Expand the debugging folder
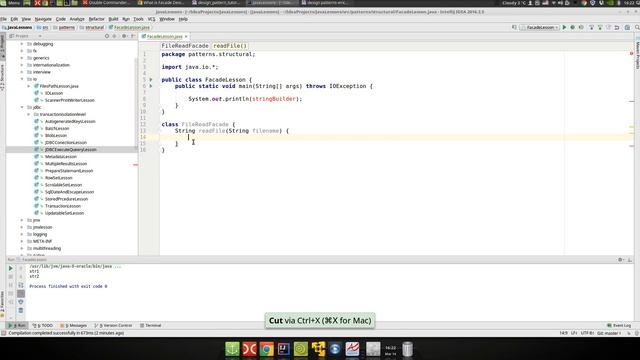Image resolution: width=640 pixels, height=360 pixels. tap(22, 44)
